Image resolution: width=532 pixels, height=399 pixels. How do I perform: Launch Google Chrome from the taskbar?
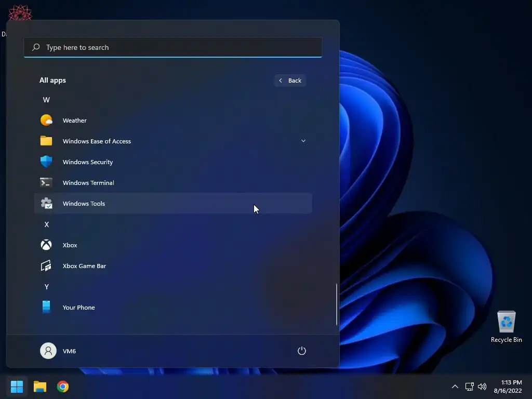coord(63,387)
